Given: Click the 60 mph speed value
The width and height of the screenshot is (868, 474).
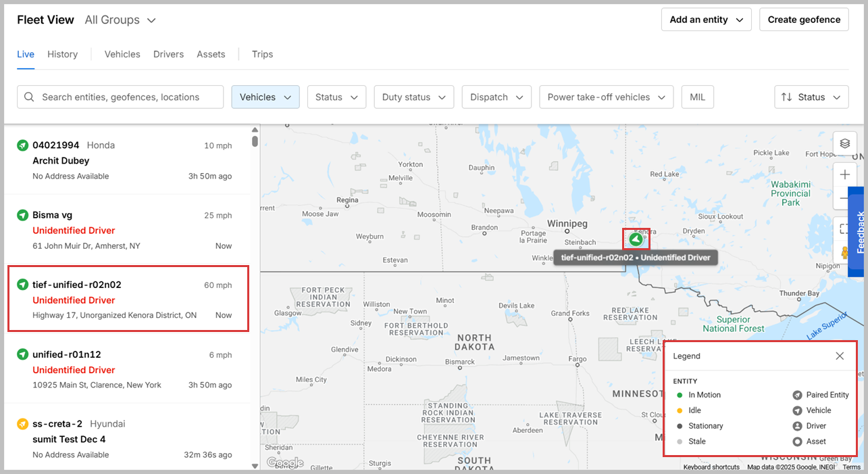Looking at the screenshot, I should pyautogui.click(x=218, y=285).
